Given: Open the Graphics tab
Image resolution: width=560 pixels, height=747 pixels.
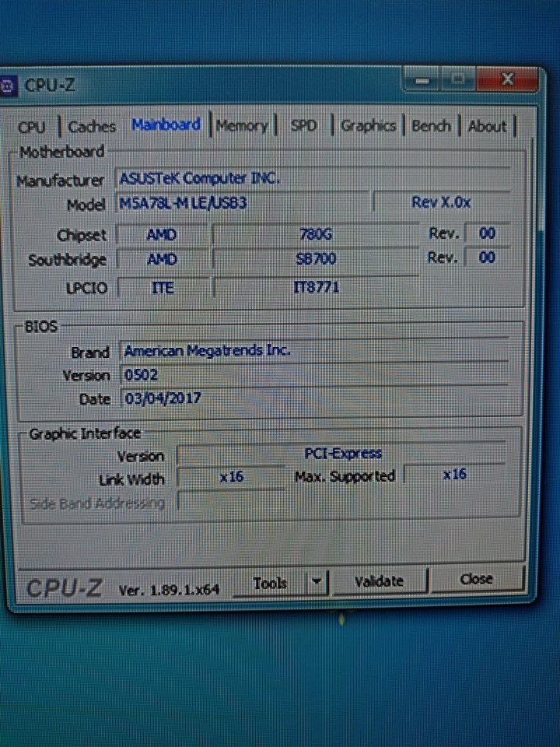Looking at the screenshot, I should pyautogui.click(x=368, y=126).
